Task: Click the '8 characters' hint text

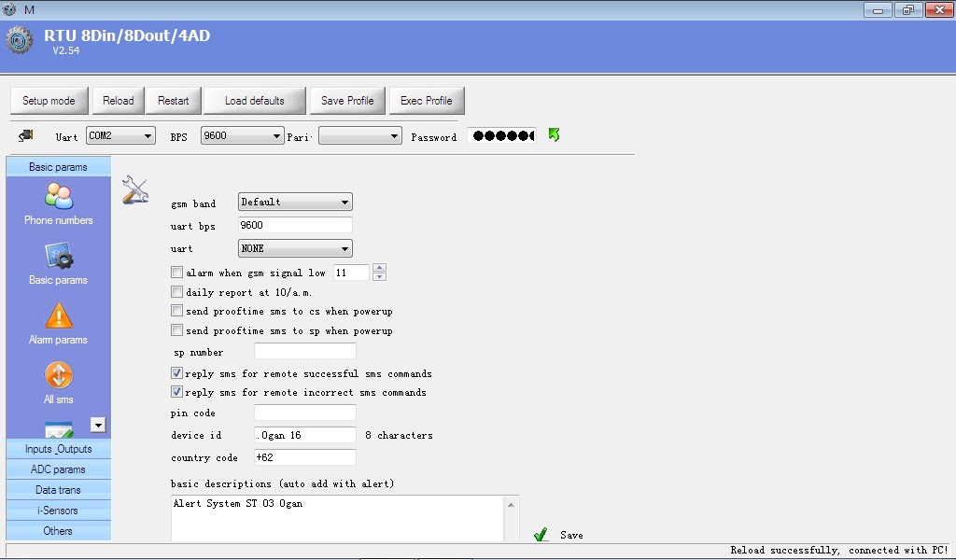Action: click(x=399, y=435)
